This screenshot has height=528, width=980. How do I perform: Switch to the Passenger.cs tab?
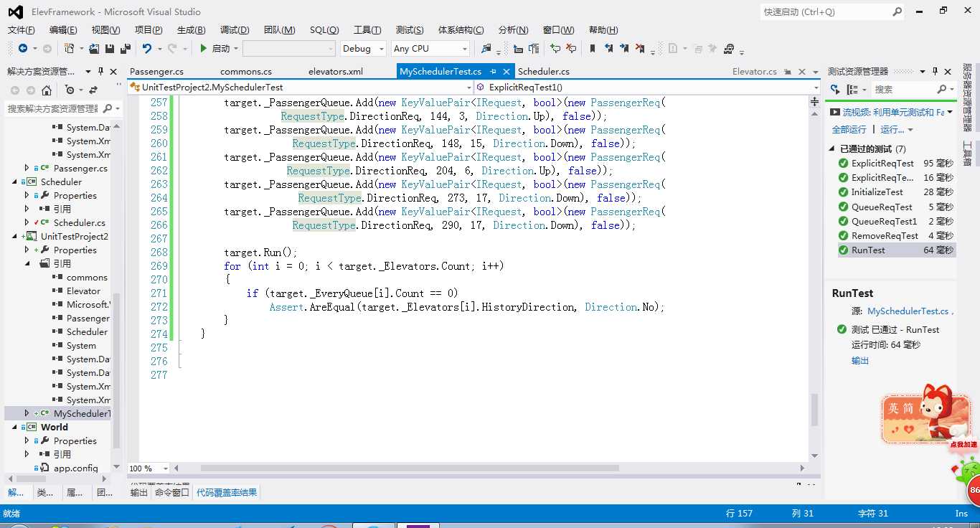point(156,71)
